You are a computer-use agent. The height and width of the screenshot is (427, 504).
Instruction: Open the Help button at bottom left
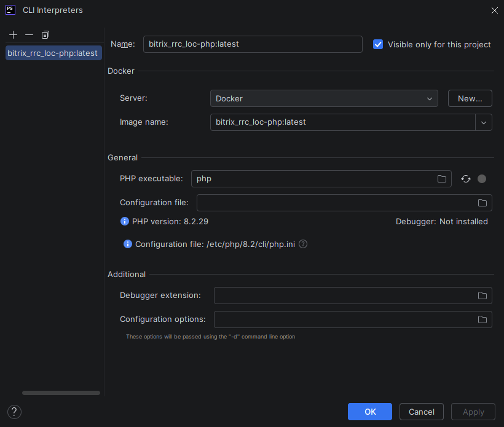click(x=15, y=412)
